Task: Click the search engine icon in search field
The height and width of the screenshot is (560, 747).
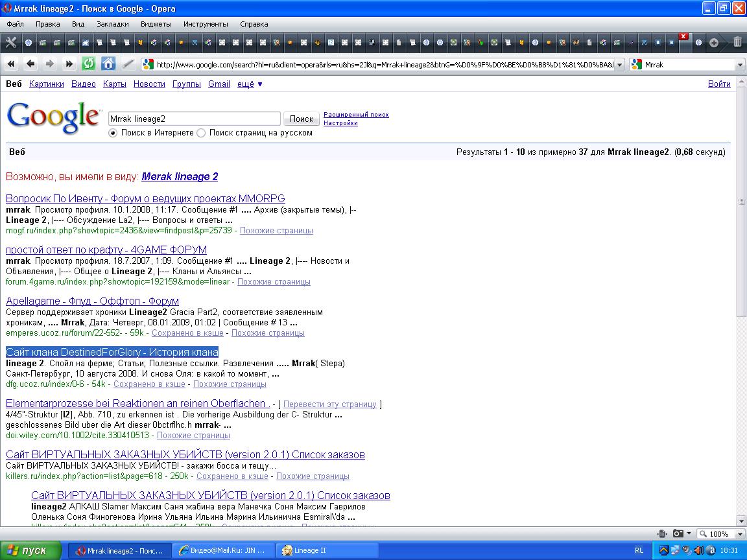Action: [636, 64]
